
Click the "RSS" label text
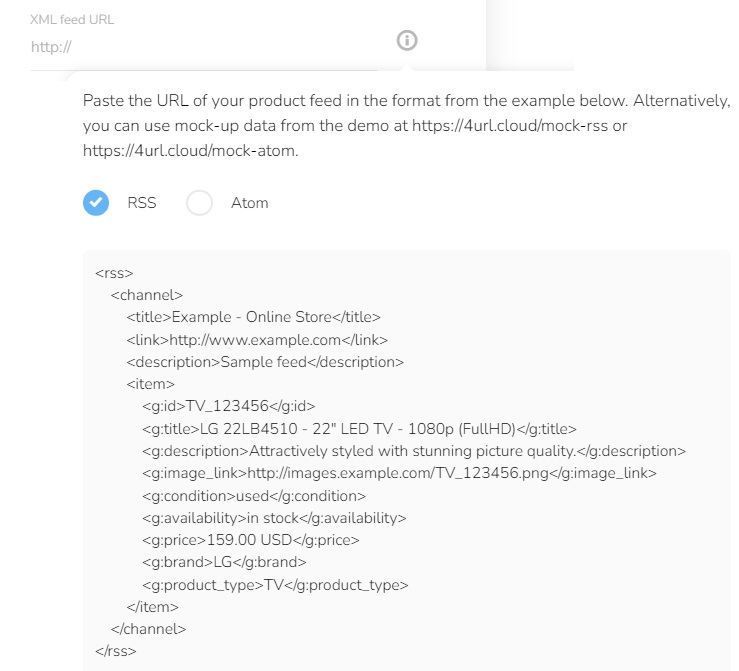tap(142, 203)
